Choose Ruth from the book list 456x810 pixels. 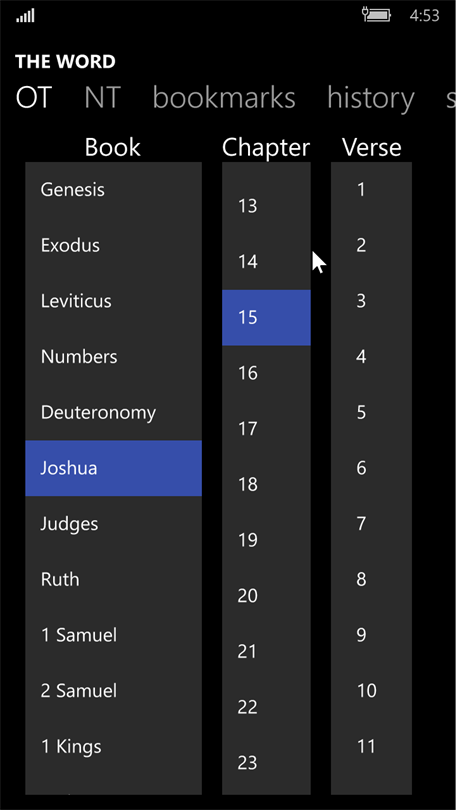tap(114, 580)
